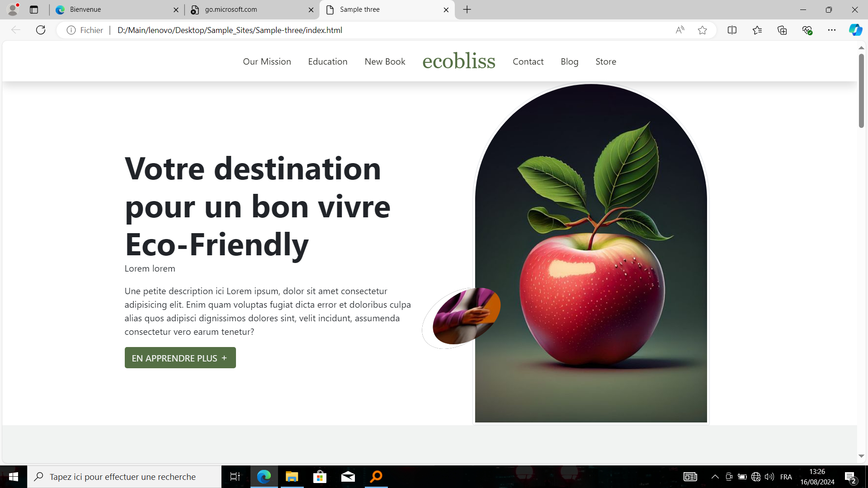
Task: Click the ecobliss logo
Action: coord(459,61)
